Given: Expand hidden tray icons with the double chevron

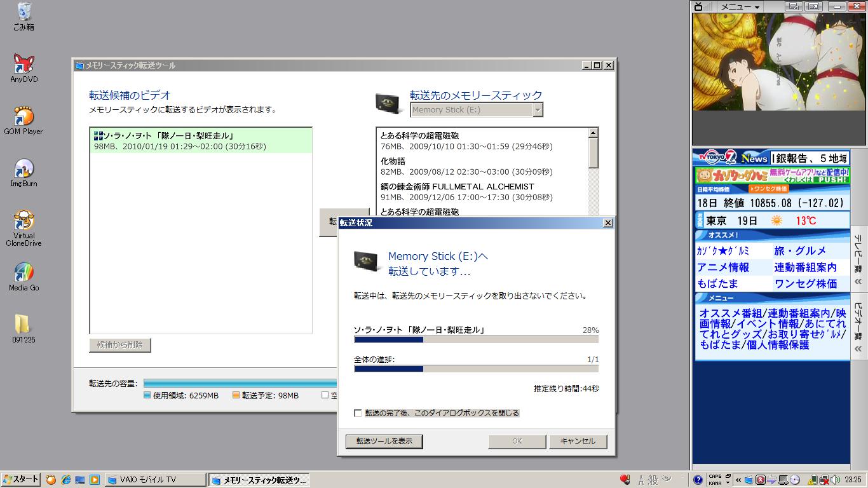Looking at the screenshot, I should tap(738, 480).
